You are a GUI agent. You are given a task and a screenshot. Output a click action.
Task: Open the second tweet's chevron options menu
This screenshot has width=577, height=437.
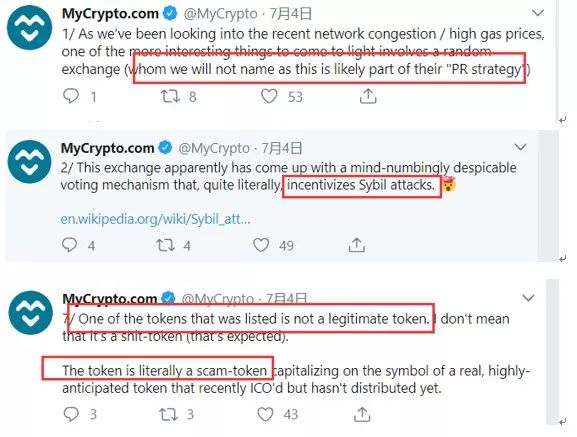[x=520, y=148]
